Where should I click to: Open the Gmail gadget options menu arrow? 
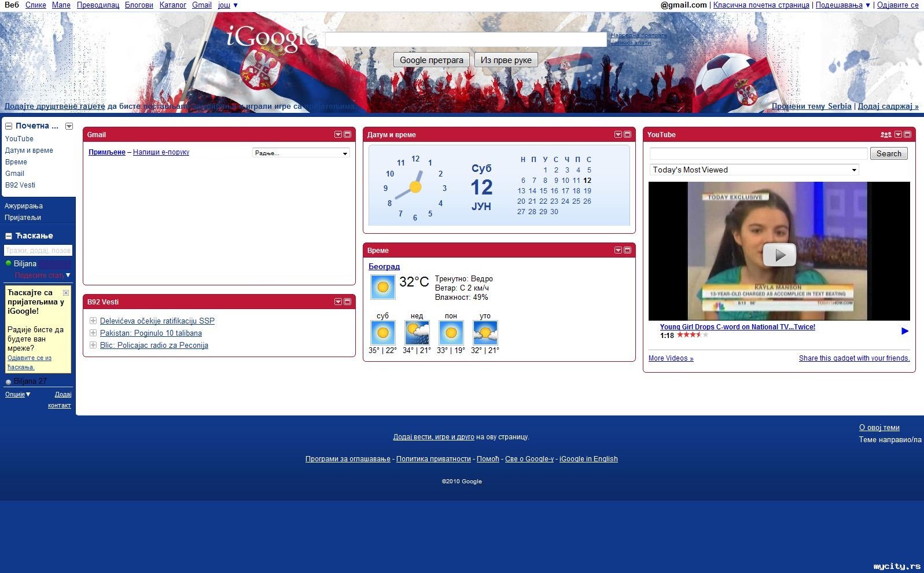pyautogui.click(x=338, y=134)
